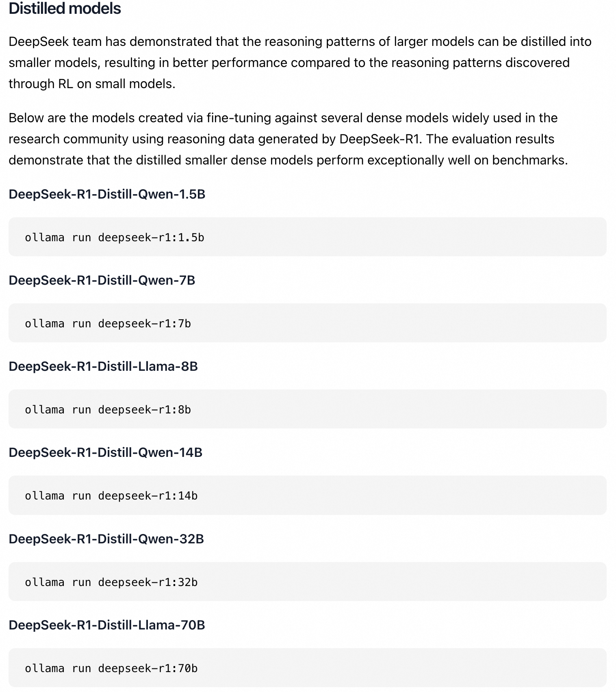
Task: Click the ollama run deepseek-r1:14b code block
Action: tap(111, 495)
